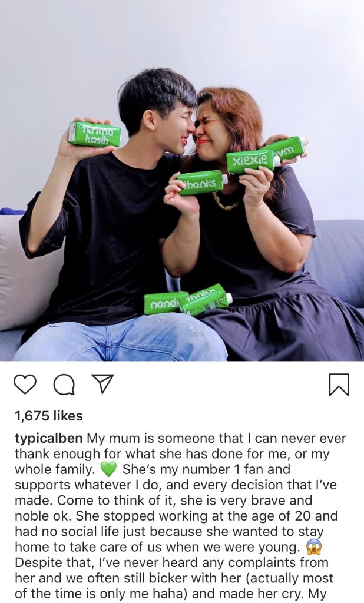
Task: Tap the 'terima kasih' green carton
Action: click(x=95, y=134)
